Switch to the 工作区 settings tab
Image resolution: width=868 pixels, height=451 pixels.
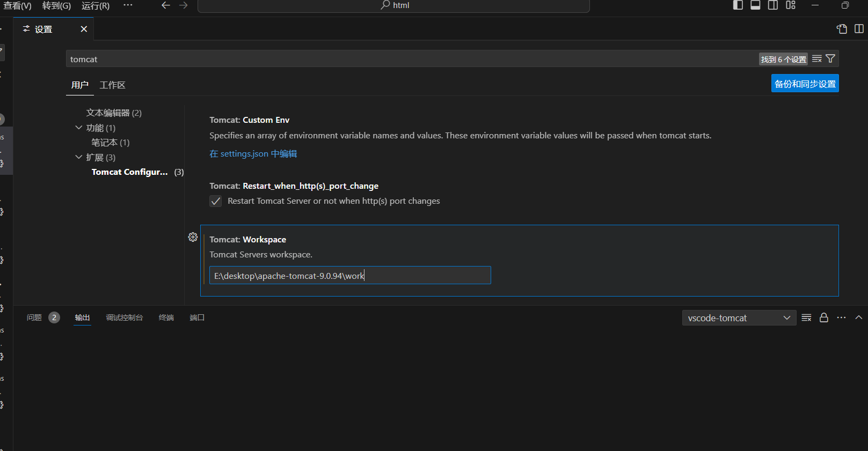[x=113, y=85]
